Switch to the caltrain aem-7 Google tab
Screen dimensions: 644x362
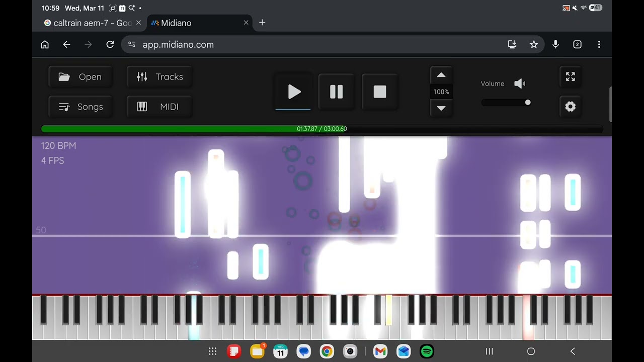click(88, 23)
